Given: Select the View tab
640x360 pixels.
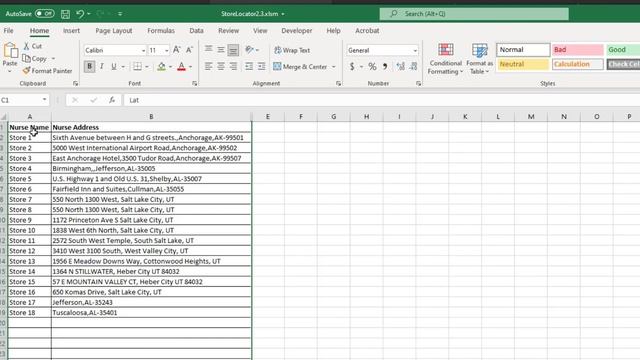Looking at the screenshot, I should [x=260, y=31].
